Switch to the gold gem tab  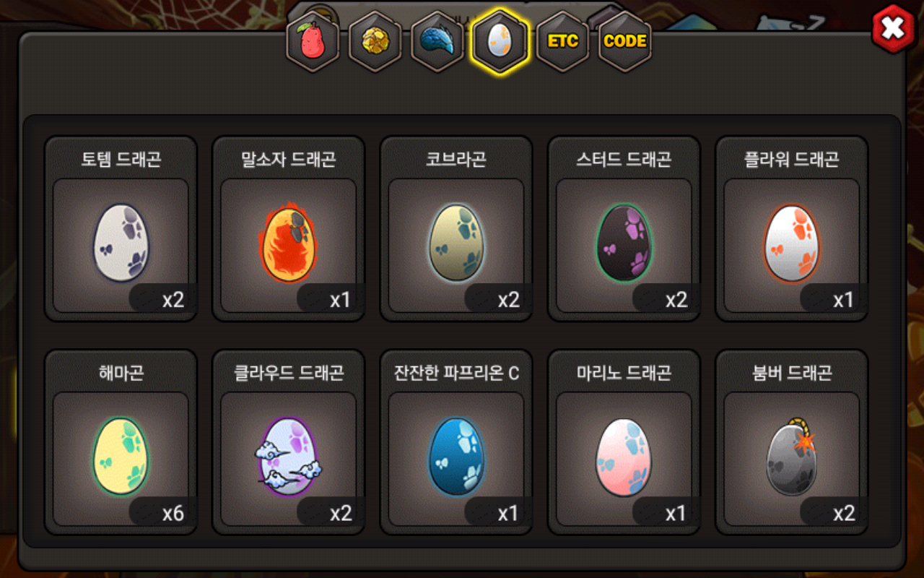click(x=375, y=42)
